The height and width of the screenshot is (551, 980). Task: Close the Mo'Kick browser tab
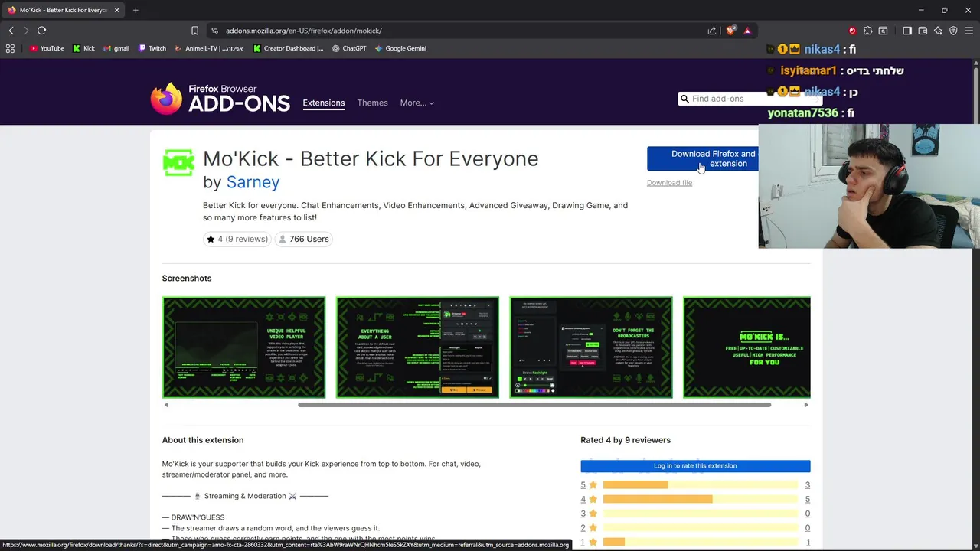click(x=117, y=10)
